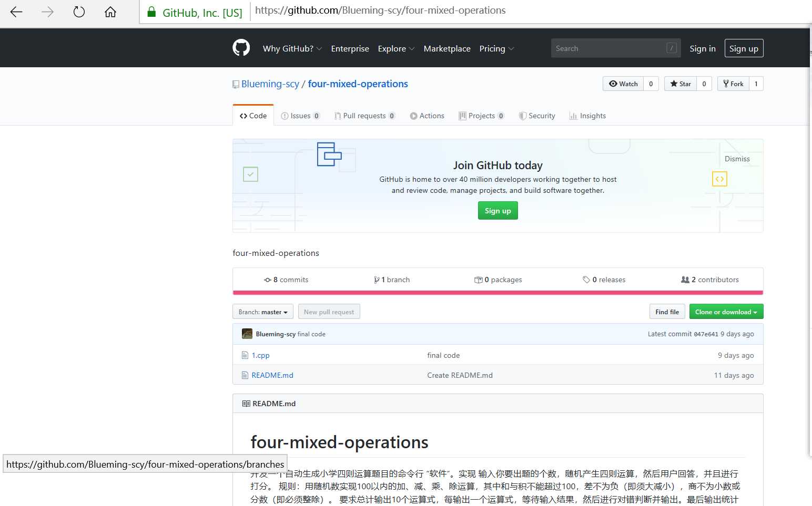Reload the page with the refresh icon
812x506 pixels.
coord(79,12)
